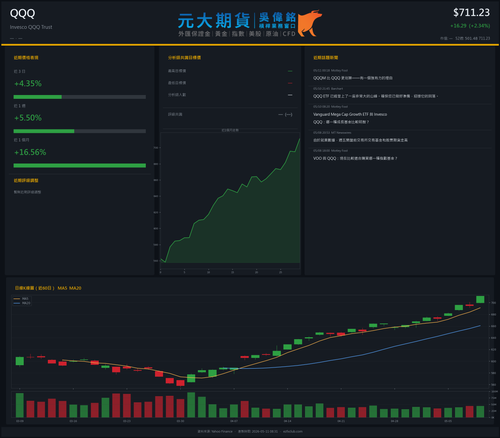
Task: Toggle the MA5 legend entry
Action: [x=21, y=299]
